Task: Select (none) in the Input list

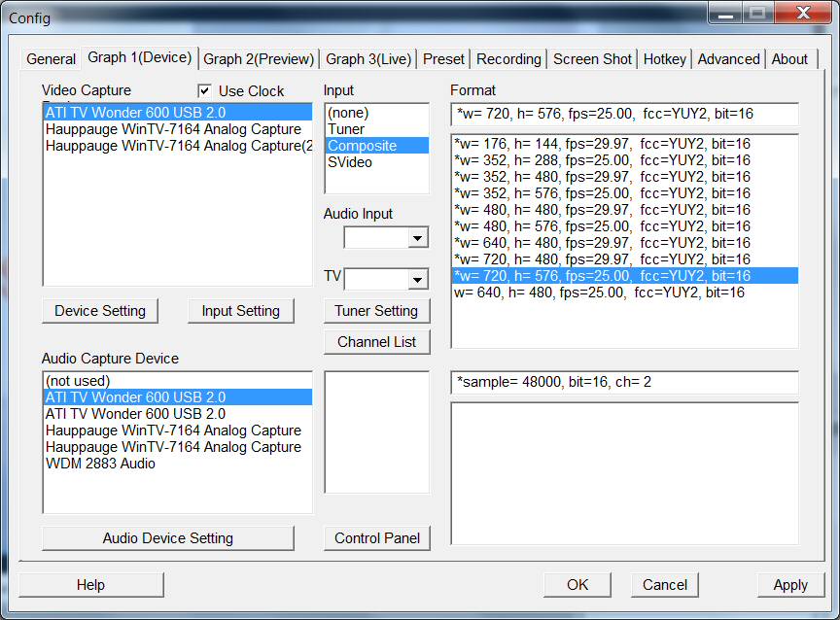Action: coord(376,113)
